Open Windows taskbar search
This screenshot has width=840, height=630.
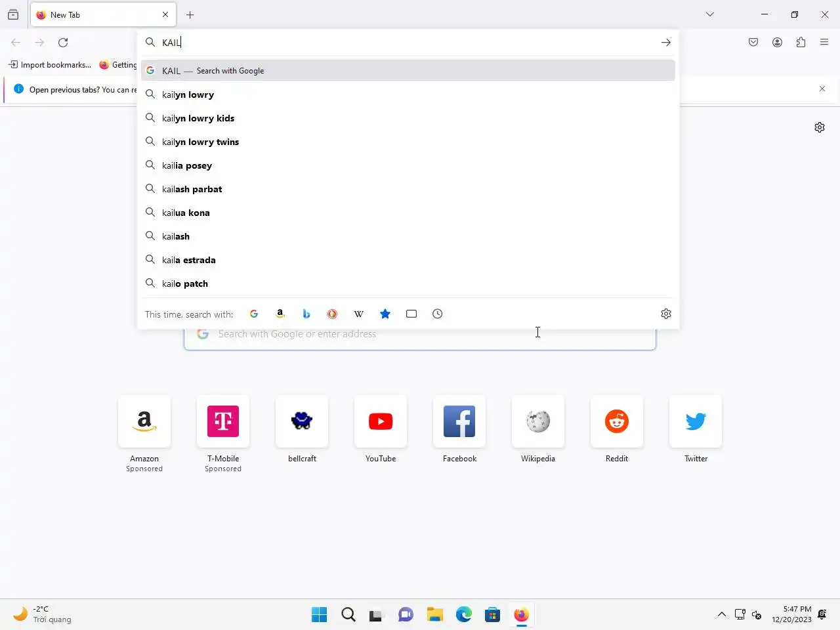tap(348, 615)
